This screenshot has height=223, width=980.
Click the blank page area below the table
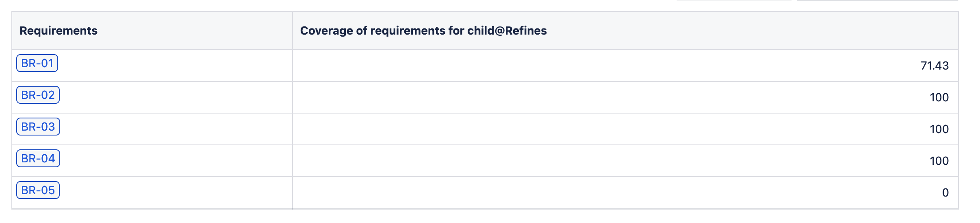pos(488,217)
